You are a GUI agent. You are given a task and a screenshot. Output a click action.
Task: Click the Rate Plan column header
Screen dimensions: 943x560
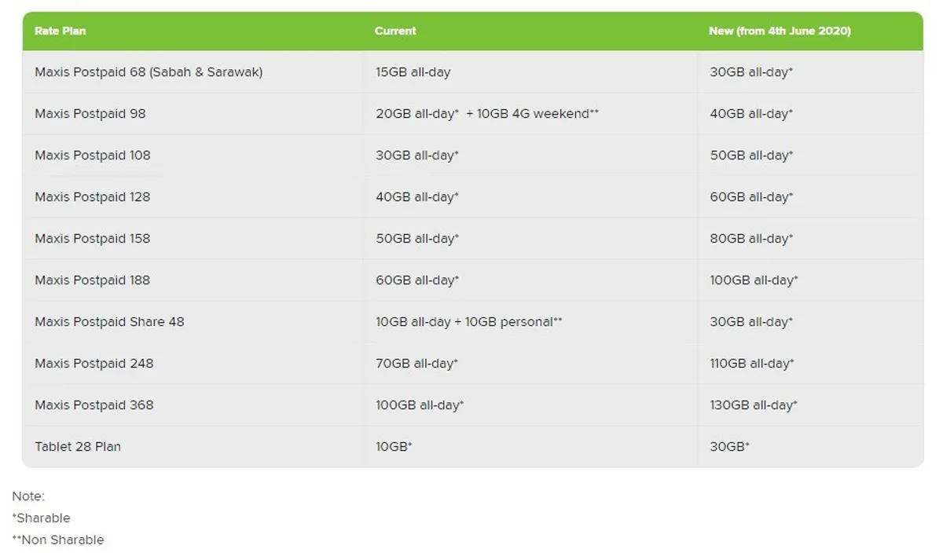point(61,31)
